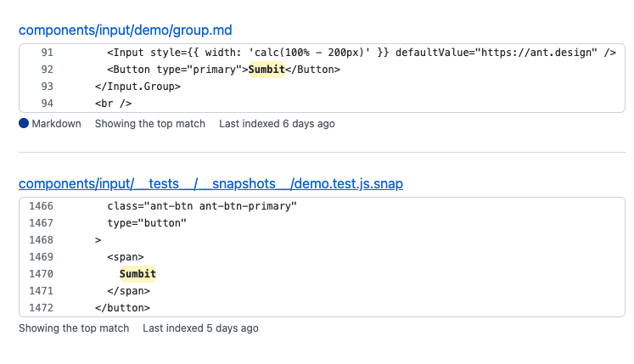Click 'Showing the top match' under snapshot result

point(74,328)
